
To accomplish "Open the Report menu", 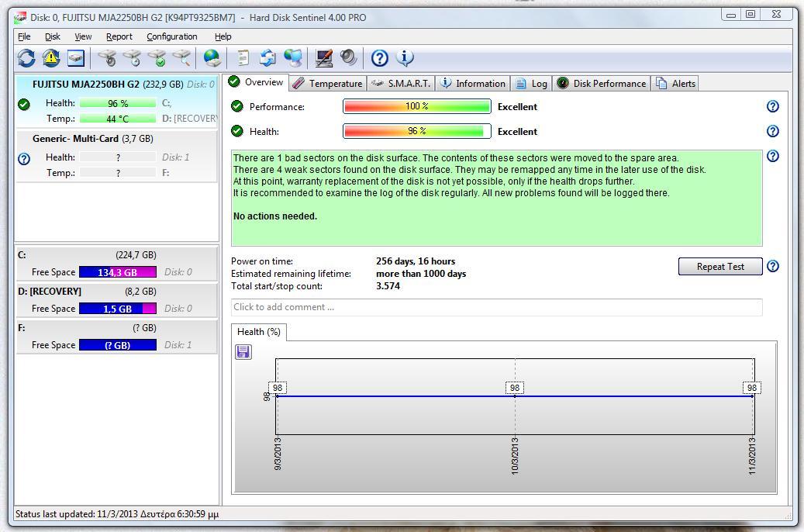I will (119, 36).
